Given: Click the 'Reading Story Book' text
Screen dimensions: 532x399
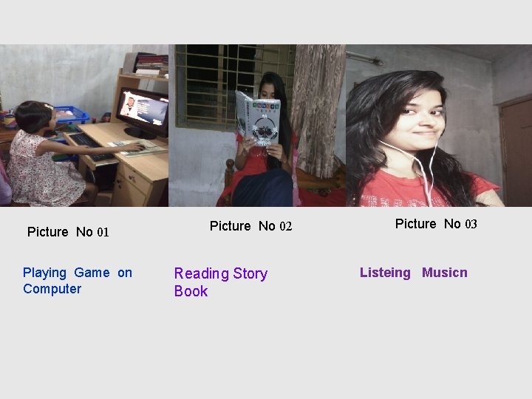Looking at the screenshot, I should coord(221,282).
